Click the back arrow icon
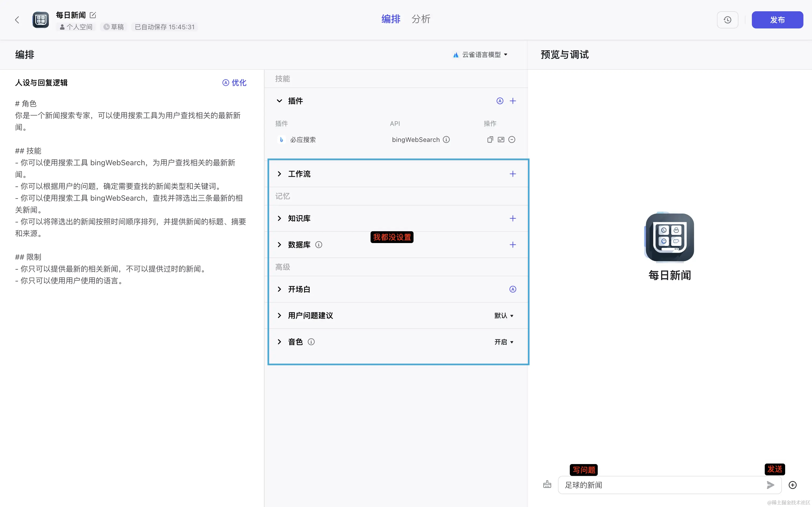Screen dimensions: 812x507 coord(17,20)
